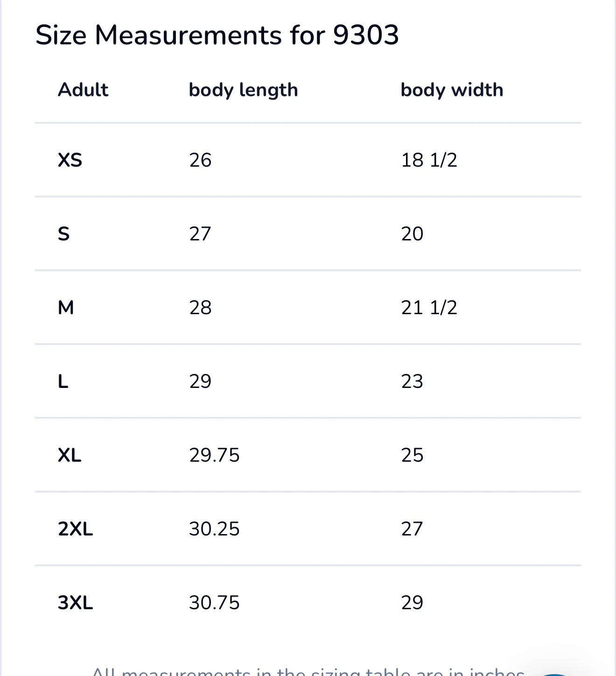Image resolution: width=616 pixels, height=676 pixels.
Task: Select the M size row label
Action: [66, 308]
